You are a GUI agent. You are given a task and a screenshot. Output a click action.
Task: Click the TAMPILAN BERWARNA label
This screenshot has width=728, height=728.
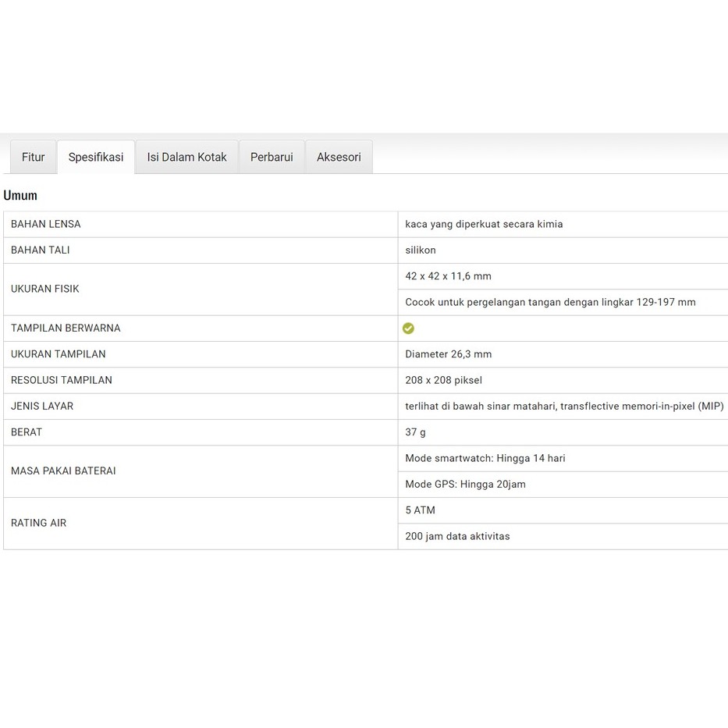(x=66, y=328)
